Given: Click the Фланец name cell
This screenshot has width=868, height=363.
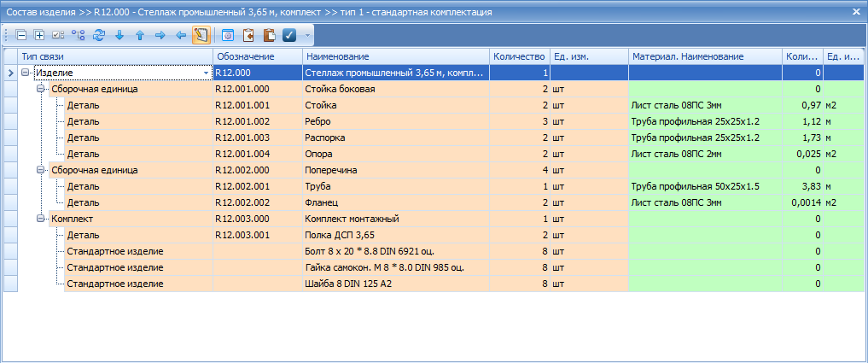Looking at the screenshot, I should coord(396,202).
